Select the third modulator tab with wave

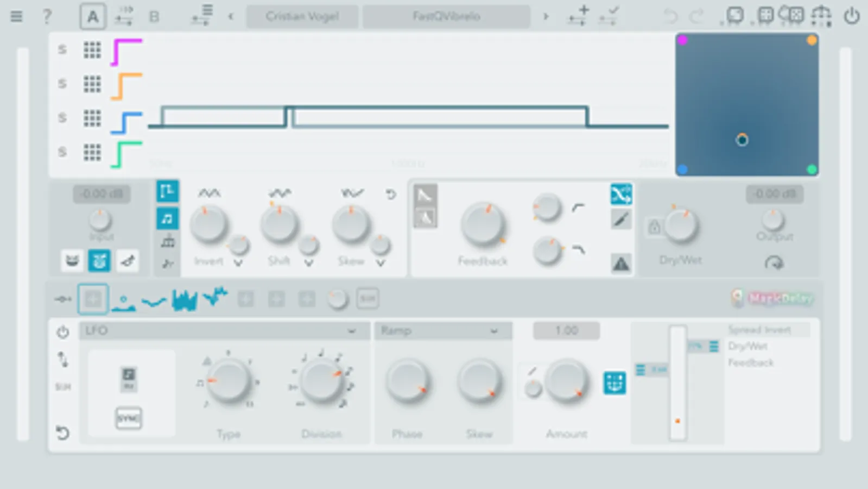pyautogui.click(x=154, y=302)
